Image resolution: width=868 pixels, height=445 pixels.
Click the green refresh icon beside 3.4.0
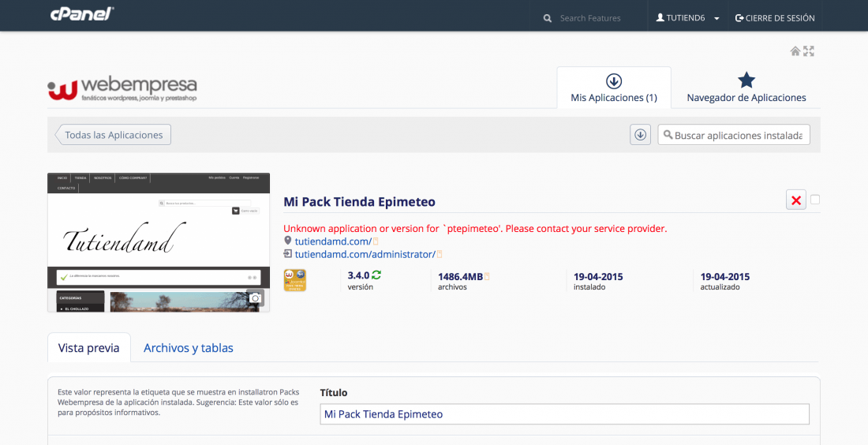tap(376, 275)
